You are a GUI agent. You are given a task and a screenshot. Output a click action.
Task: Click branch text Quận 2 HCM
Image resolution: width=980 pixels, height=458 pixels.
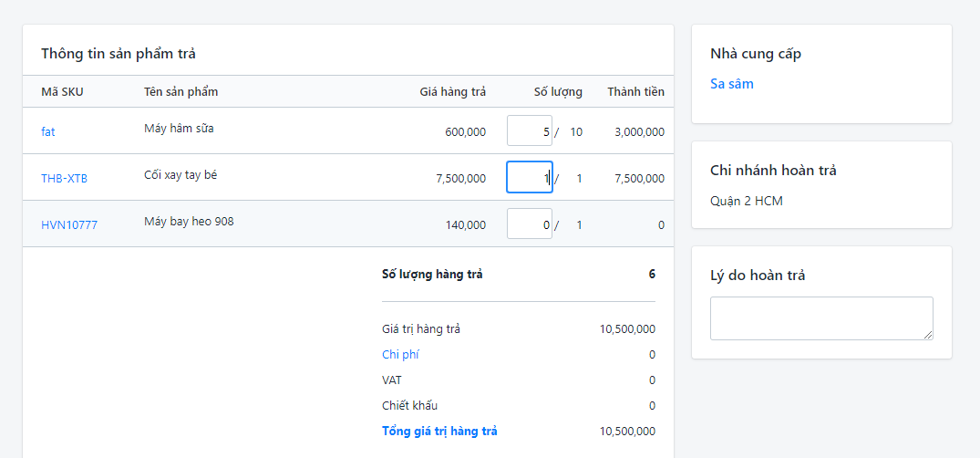pos(747,202)
